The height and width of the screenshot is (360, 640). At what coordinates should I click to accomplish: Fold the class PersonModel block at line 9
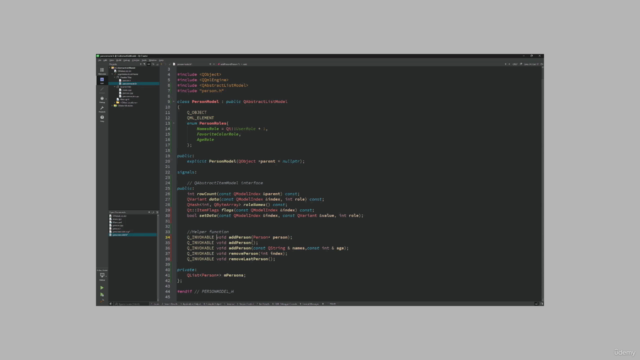click(x=173, y=102)
